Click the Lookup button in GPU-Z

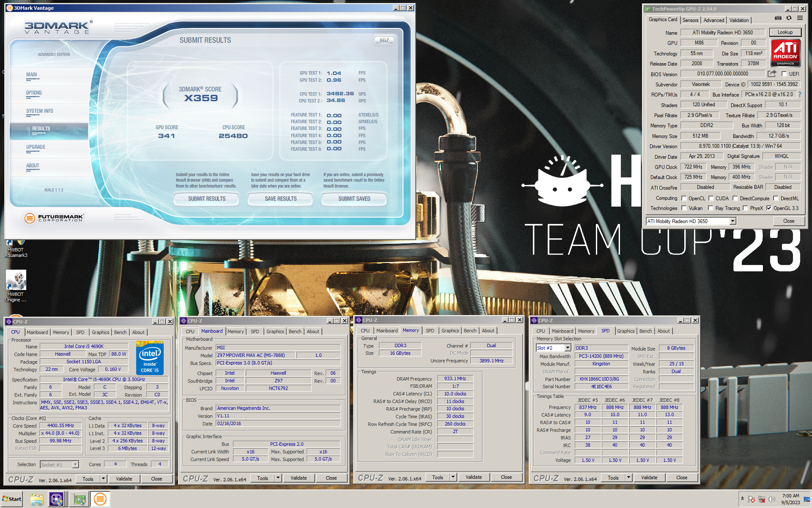click(785, 32)
